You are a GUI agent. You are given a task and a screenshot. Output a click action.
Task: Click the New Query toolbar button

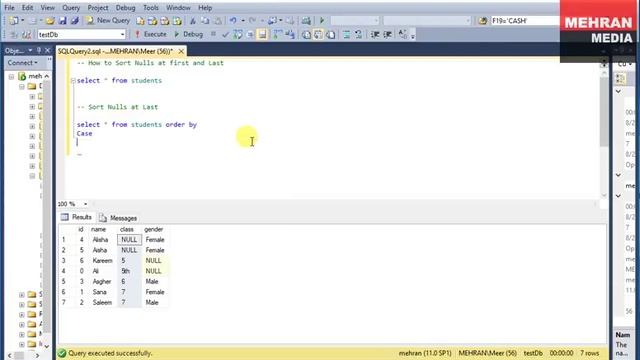[x=108, y=20]
